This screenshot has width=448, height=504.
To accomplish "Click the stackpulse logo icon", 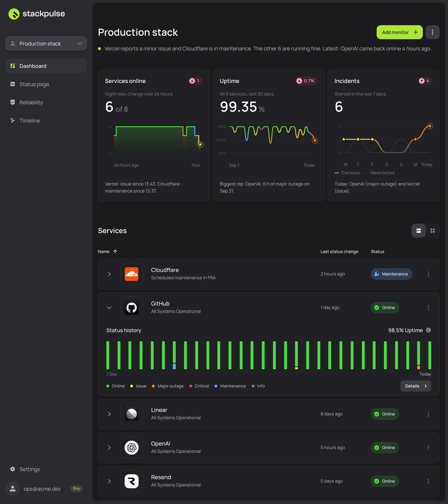I will tap(14, 14).
